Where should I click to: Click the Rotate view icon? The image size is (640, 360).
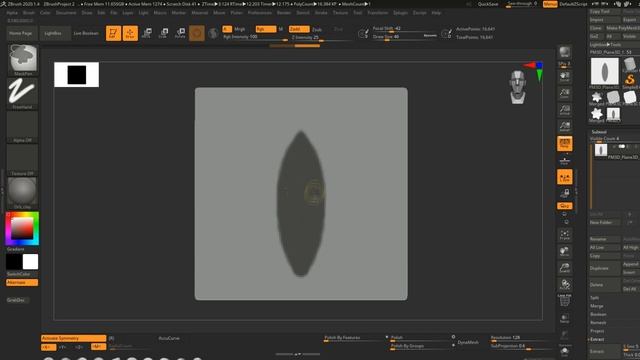point(564,284)
